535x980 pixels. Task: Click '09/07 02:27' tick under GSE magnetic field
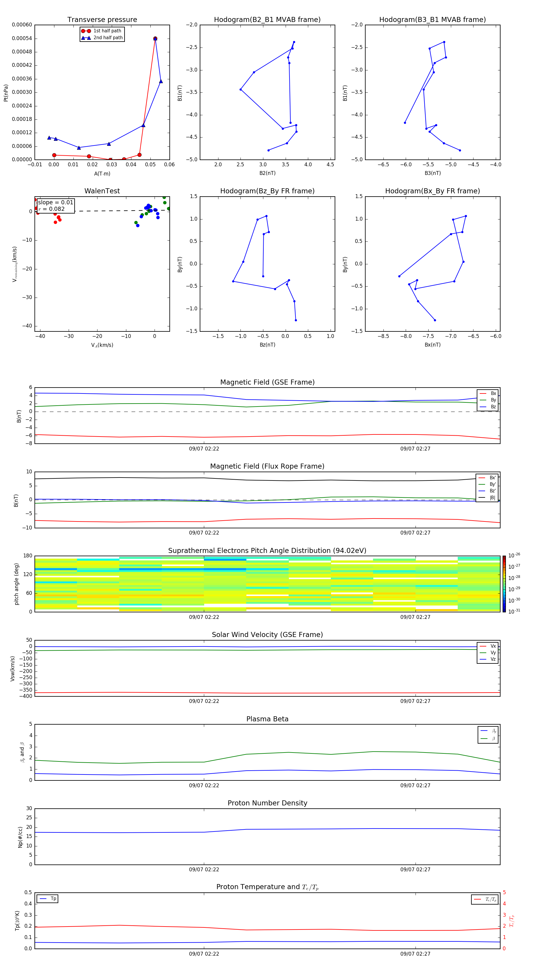(x=416, y=449)
